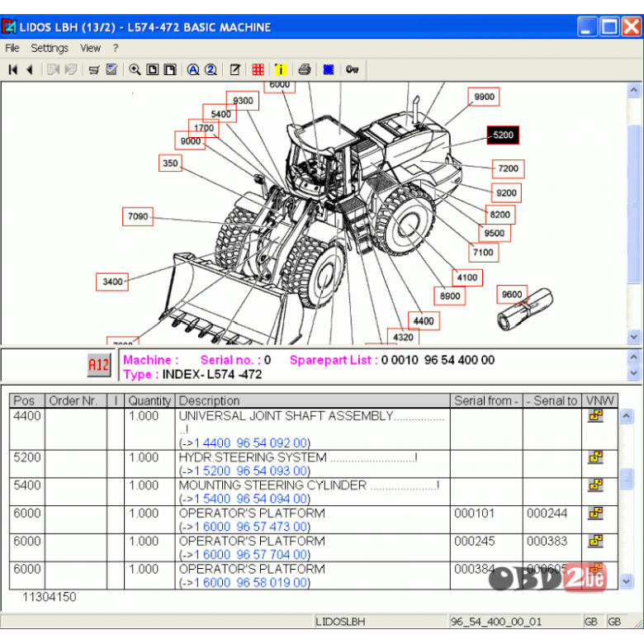
Task: Select the 9000 diagram callout
Action: point(190,141)
